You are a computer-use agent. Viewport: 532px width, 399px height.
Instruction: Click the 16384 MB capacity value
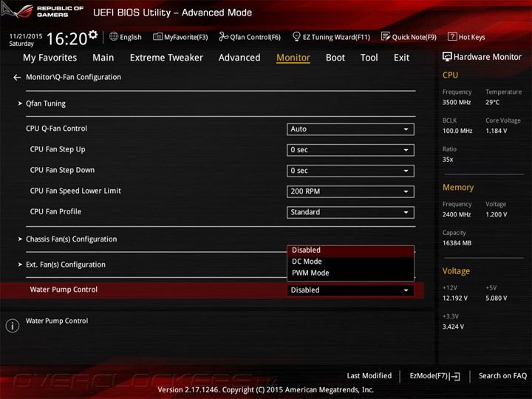click(457, 243)
